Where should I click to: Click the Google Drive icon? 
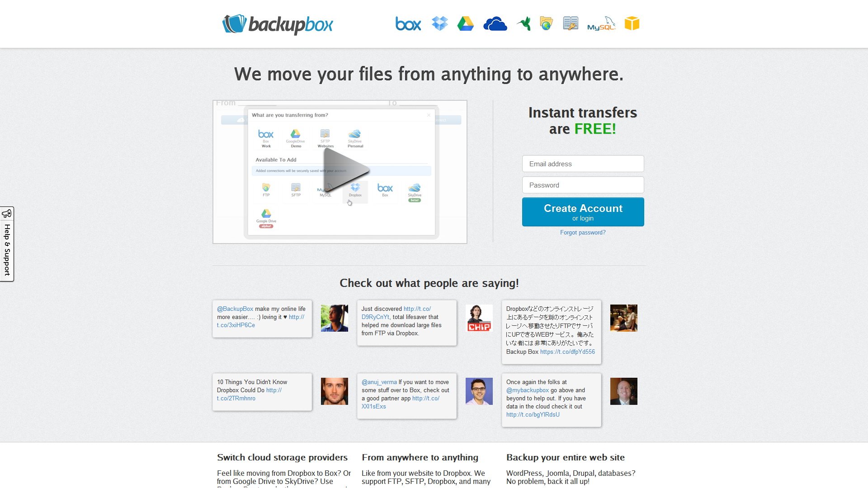[466, 24]
